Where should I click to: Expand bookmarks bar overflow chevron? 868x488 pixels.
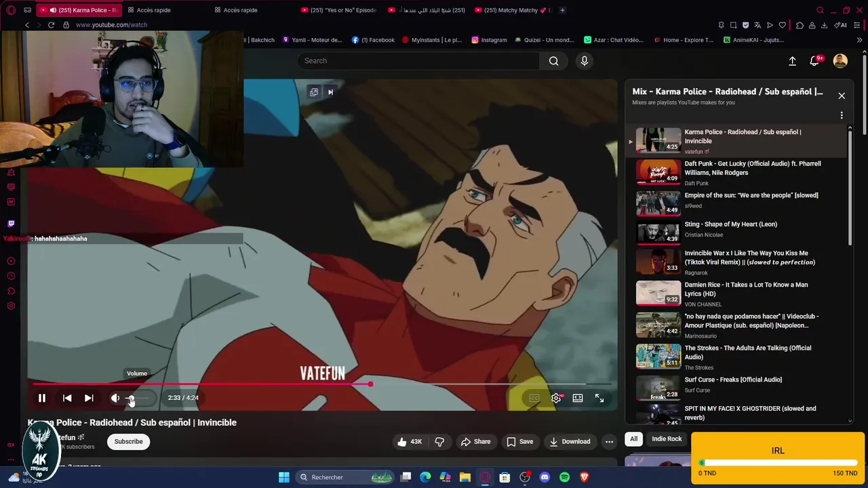tap(859, 40)
